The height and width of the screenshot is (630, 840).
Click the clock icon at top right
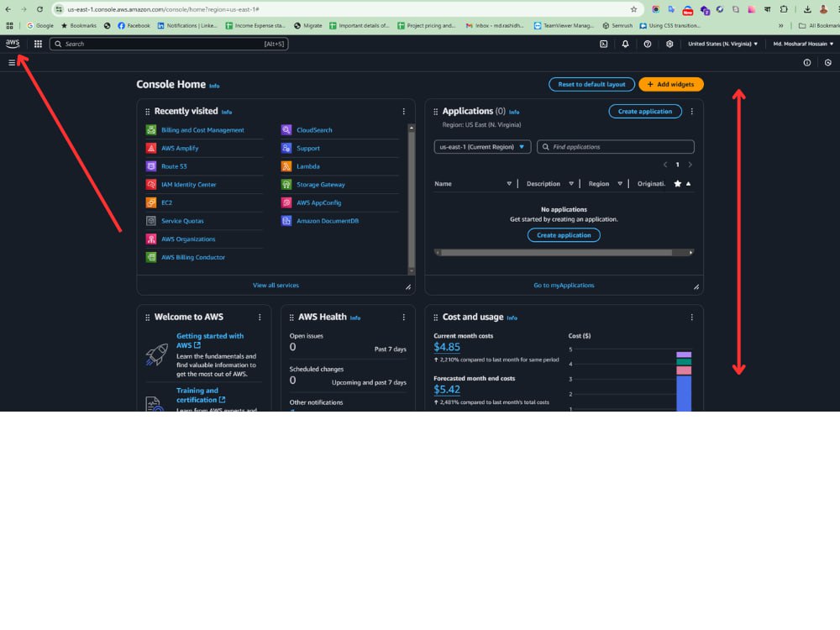[828, 63]
